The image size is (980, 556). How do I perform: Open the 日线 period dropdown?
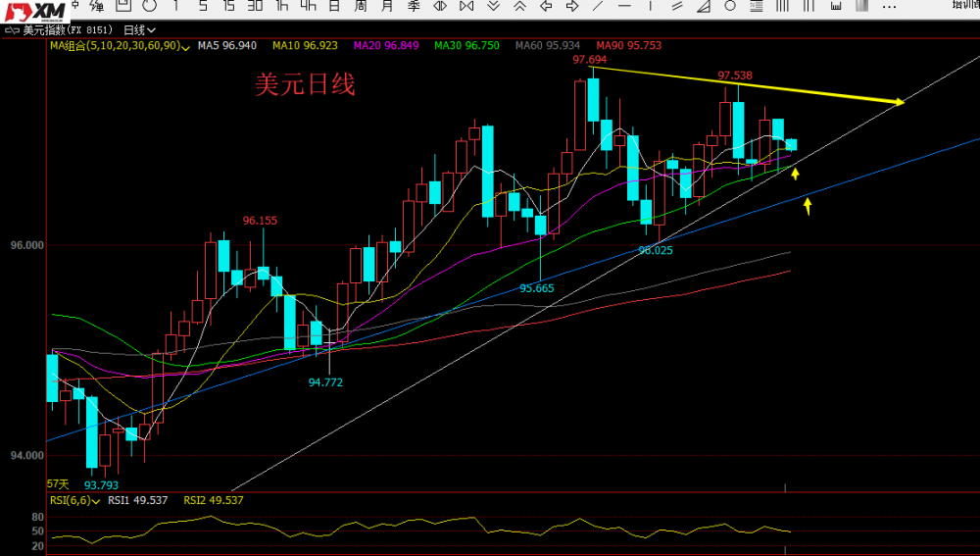click(139, 30)
